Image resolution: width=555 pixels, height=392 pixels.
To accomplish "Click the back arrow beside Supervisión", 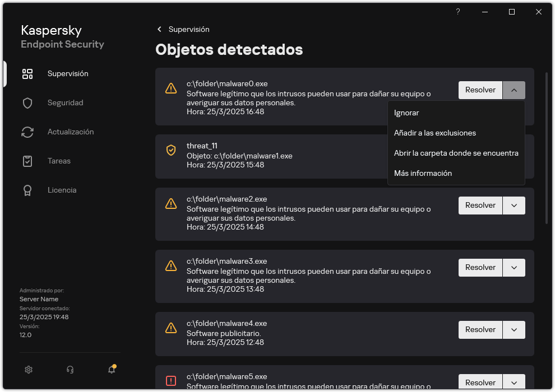I will click(159, 29).
